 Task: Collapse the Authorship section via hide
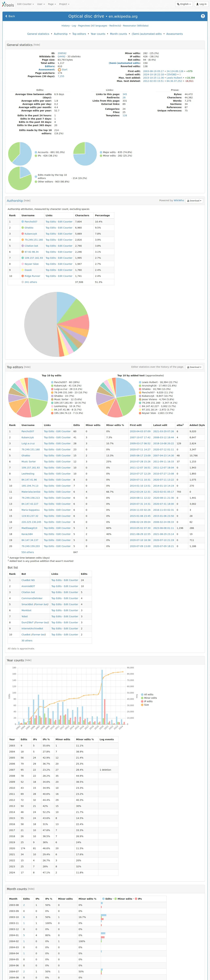(27, 200)
